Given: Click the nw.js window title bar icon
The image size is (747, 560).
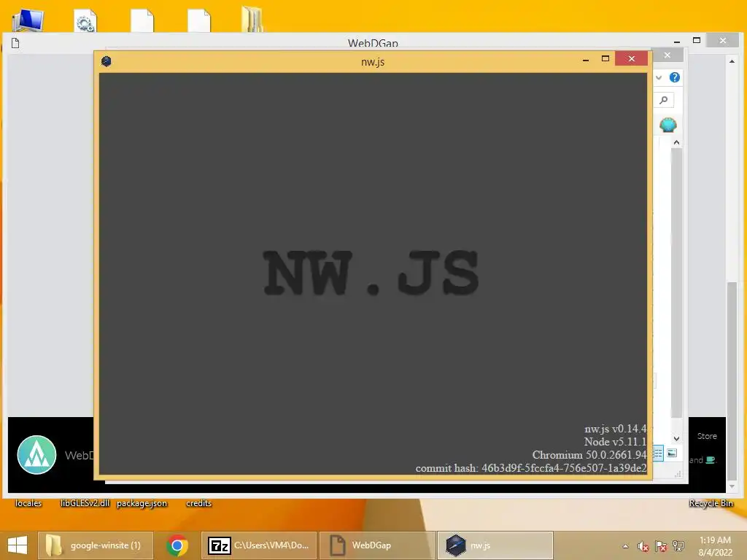Looking at the screenshot, I should [107, 61].
